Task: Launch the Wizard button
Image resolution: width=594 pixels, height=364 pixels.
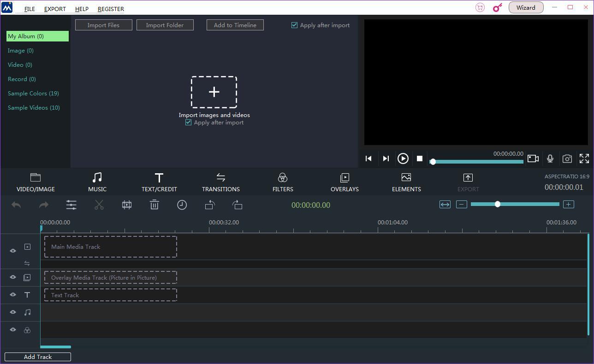Action: (526, 7)
